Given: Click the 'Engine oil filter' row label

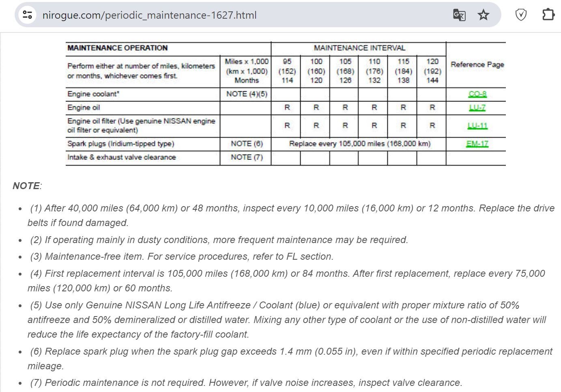Looking at the screenshot, I should [141, 125].
